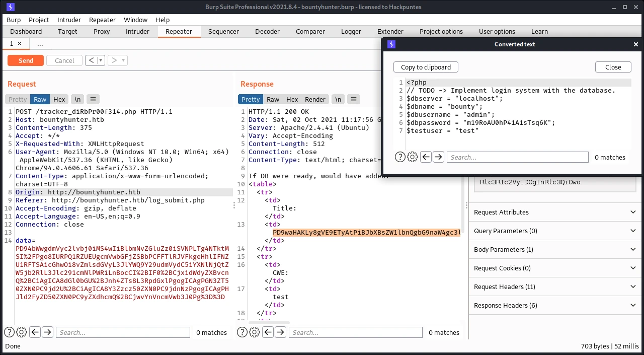Click the Burp Suite logo icon in title bar
The height and width of the screenshot is (355, 644).
click(x=10, y=7)
